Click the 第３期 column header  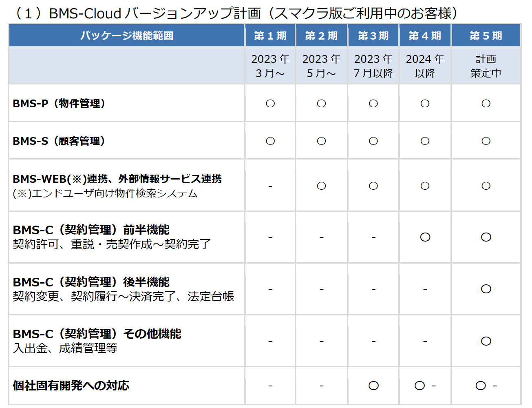pos(373,36)
